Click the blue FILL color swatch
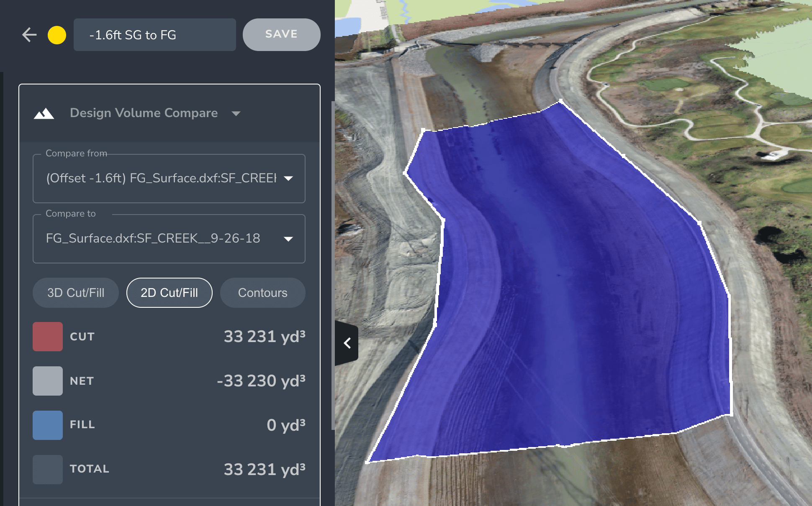812x506 pixels. coord(48,425)
